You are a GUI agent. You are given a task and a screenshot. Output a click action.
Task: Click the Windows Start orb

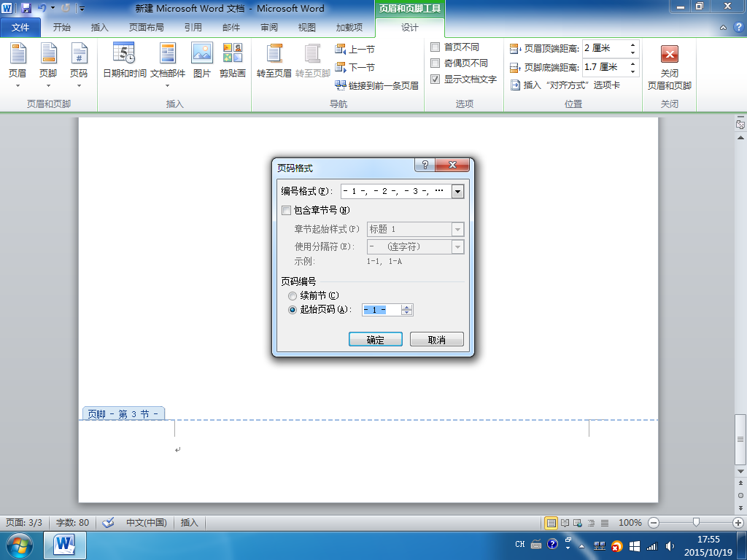[20, 545]
